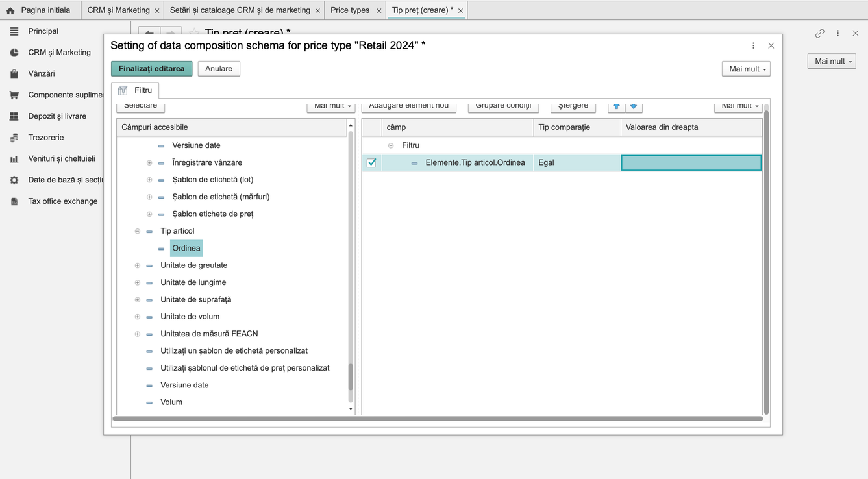This screenshot has height=479, width=868.
Task: Click the Anulare button
Action: pyautogui.click(x=219, y=69)
